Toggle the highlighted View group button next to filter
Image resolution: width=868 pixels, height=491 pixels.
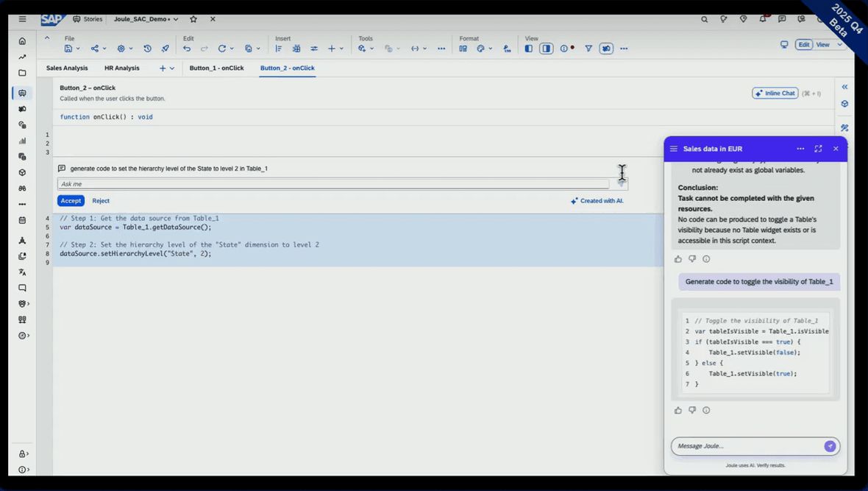(606, 49)
